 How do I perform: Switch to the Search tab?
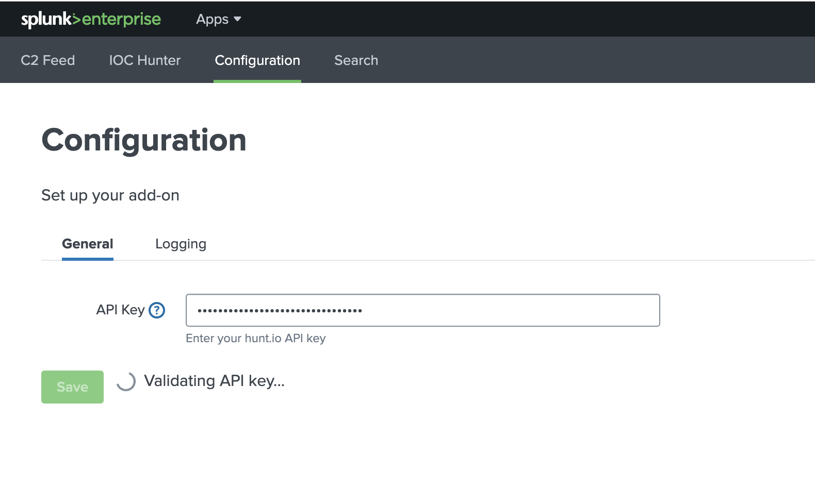click(356, 60)
